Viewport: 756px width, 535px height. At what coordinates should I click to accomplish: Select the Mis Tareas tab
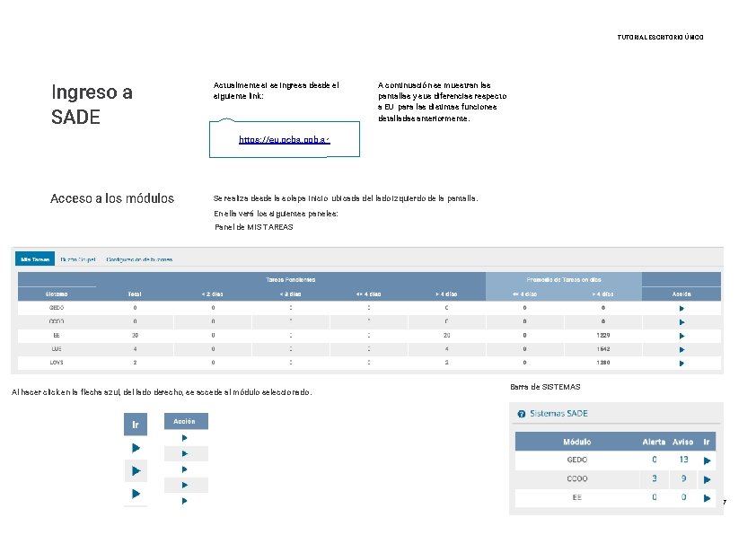pos(35,259)
